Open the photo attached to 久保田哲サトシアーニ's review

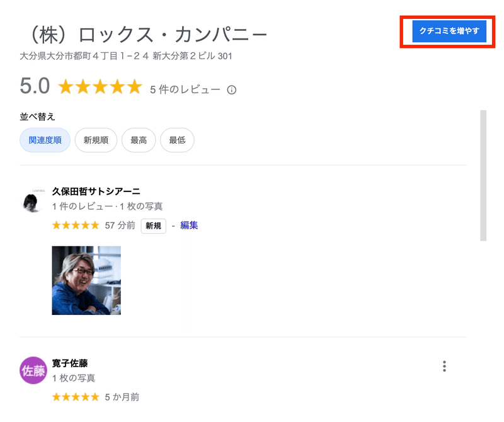click(88, 279)
